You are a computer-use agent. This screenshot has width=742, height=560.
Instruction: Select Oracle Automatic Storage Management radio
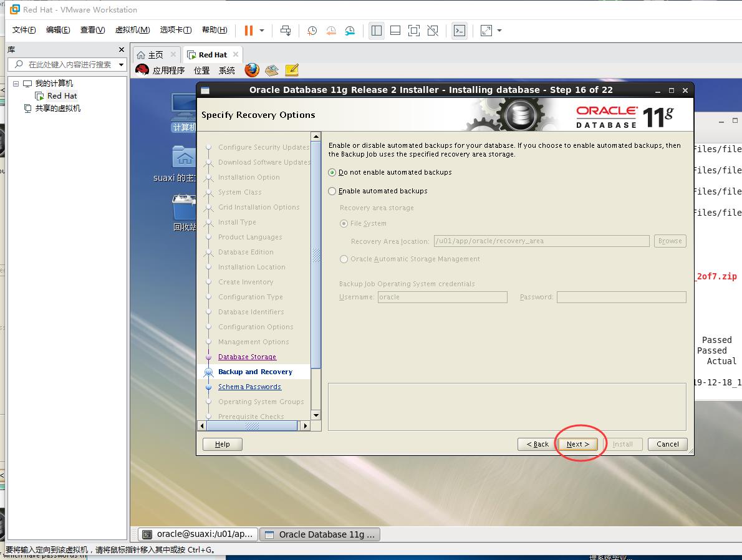(x=410, y=259)
